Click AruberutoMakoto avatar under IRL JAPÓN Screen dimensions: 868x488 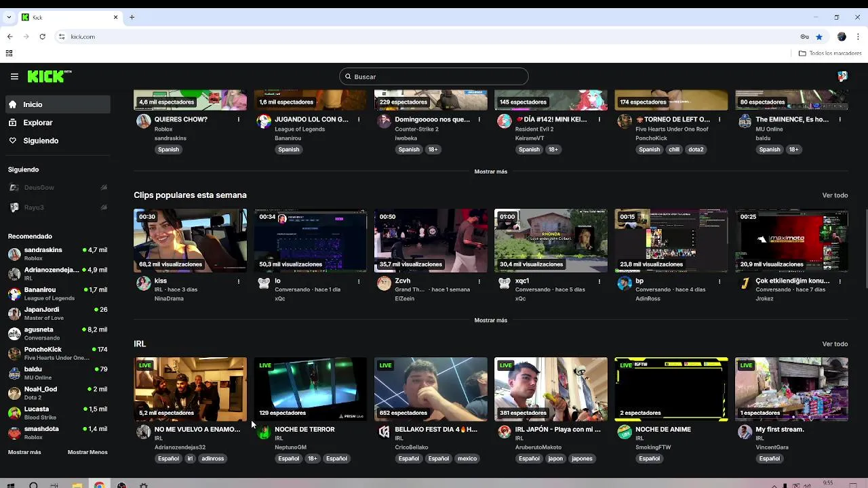(x=504, y=432)
